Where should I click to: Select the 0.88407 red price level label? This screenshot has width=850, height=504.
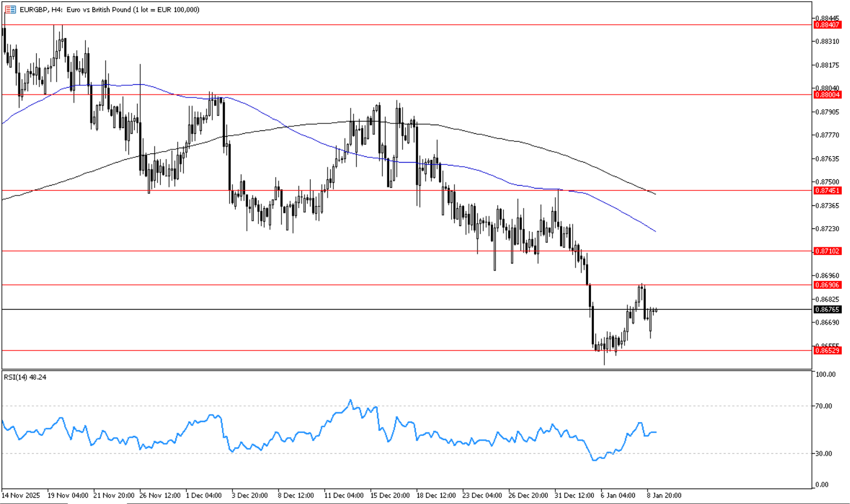[x=827, y=25]
